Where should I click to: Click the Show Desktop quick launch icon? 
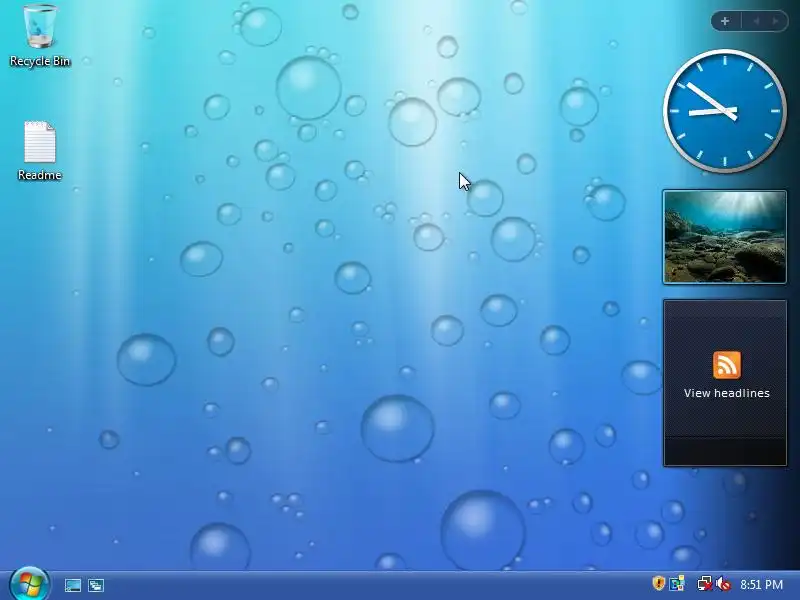(72, 585)
